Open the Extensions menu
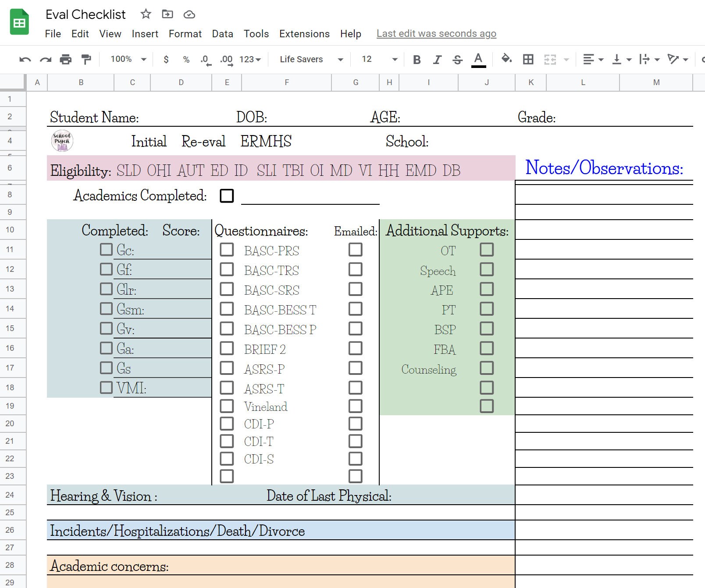 304,34
